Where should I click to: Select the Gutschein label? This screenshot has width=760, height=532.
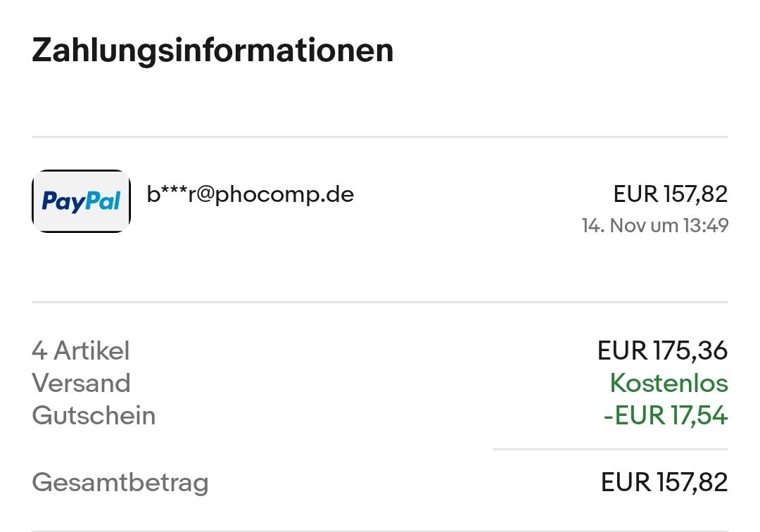(x=94, y=416)
